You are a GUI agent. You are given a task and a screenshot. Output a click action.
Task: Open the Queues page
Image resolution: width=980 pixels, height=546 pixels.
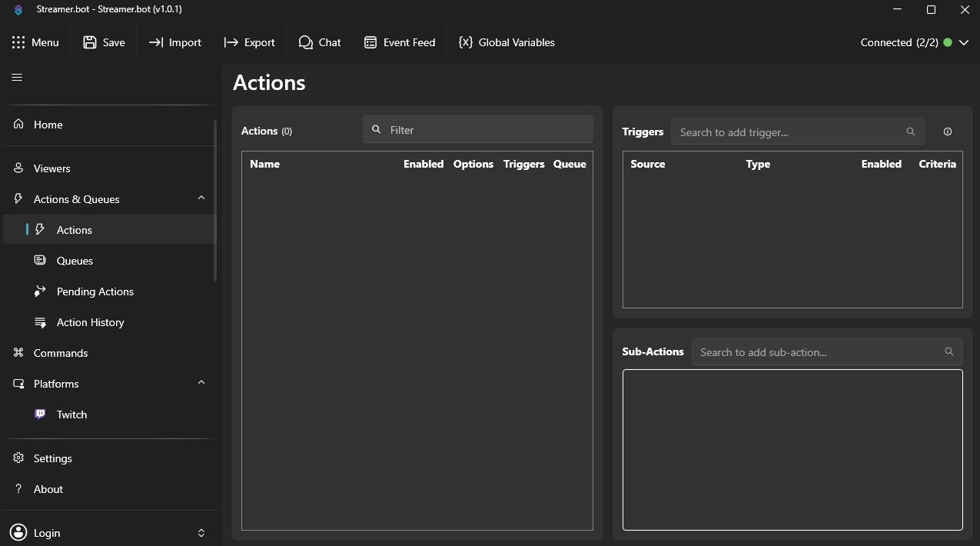tap(75, 261)
